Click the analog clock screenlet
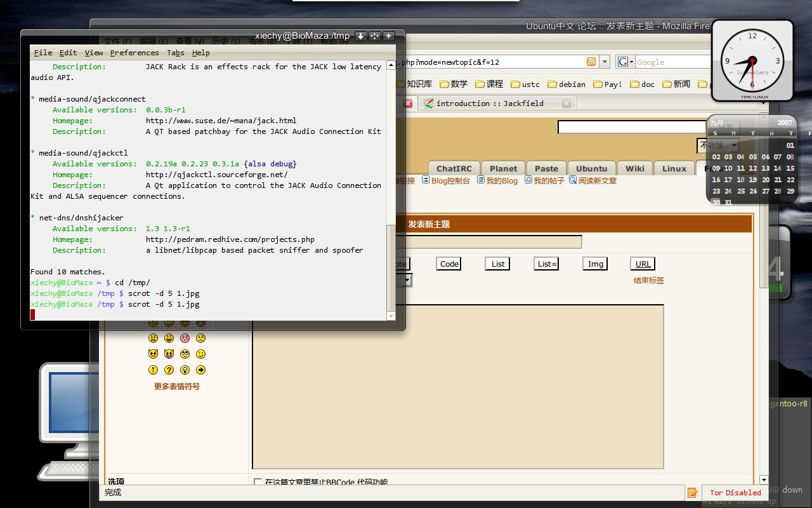Viewport: 812px width, 508px height. point(752,61)
